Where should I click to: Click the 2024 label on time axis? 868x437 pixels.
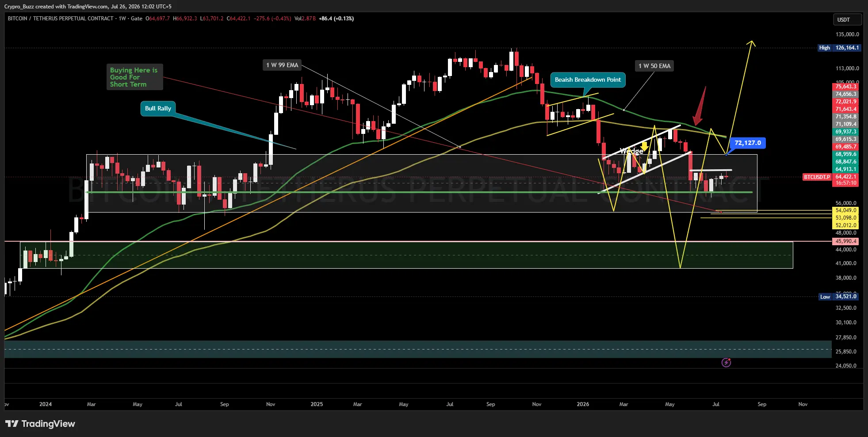click(46, 404)
